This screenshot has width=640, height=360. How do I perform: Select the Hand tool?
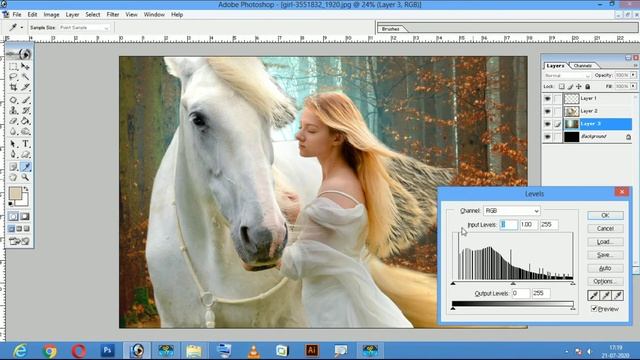13,178
